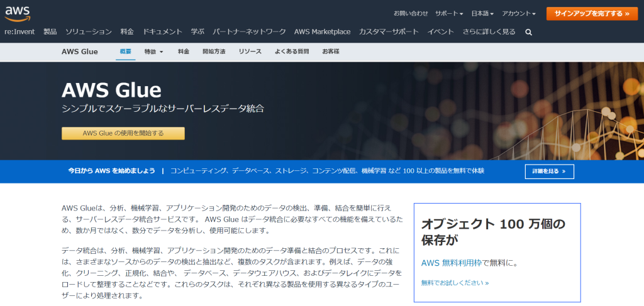Open the ドキュメント menu
This screenshot has height=306, width=644.
pyautogui.click(x=163, y=31)
